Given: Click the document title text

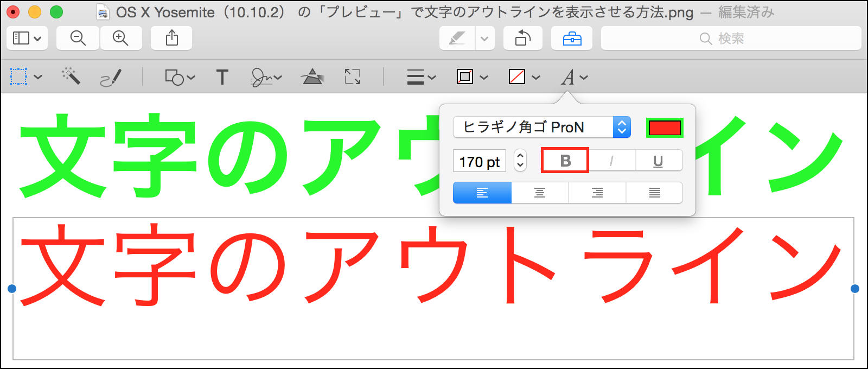Looking at the screenshot, I should [405, 12].
